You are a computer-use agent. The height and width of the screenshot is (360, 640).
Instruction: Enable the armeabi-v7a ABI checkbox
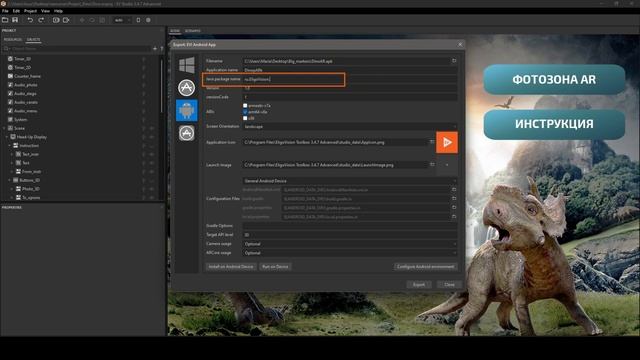245,105
